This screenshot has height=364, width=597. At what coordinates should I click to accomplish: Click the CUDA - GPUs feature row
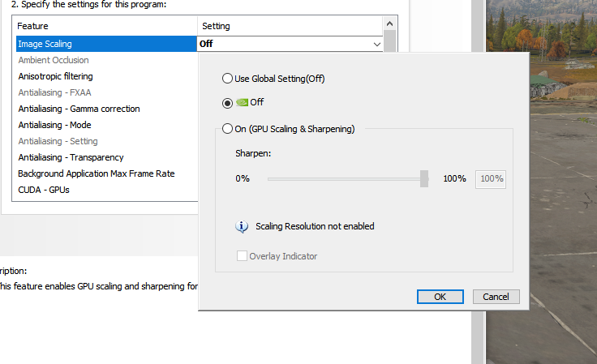pos(46,190)
